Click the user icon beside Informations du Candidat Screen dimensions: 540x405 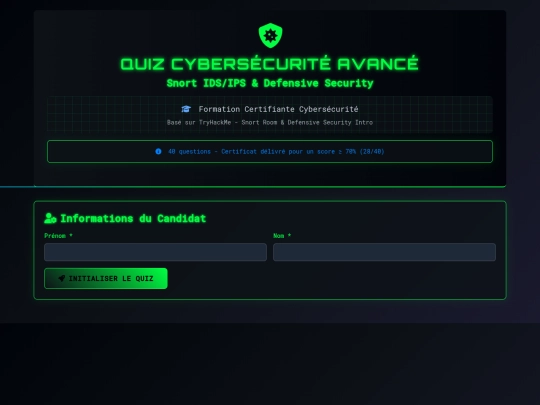pyautogui.click(x=50, y=218)
